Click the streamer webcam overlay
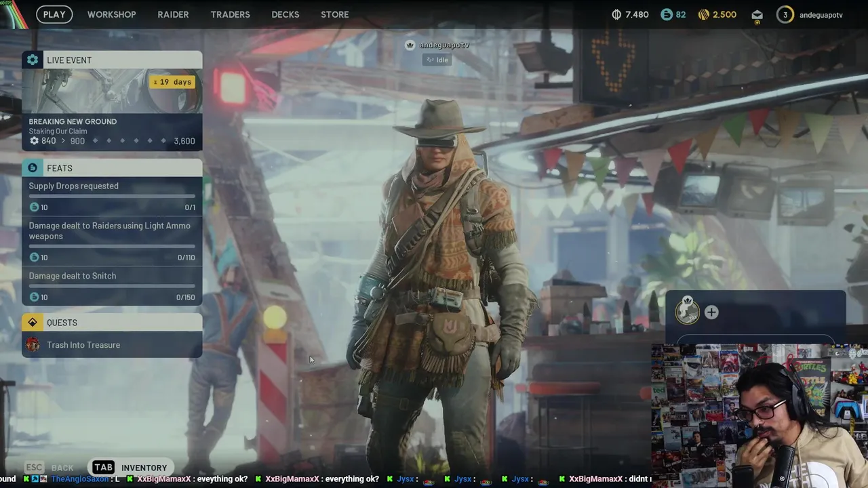This screenshot has width=868, height=488. pos(759,415)
